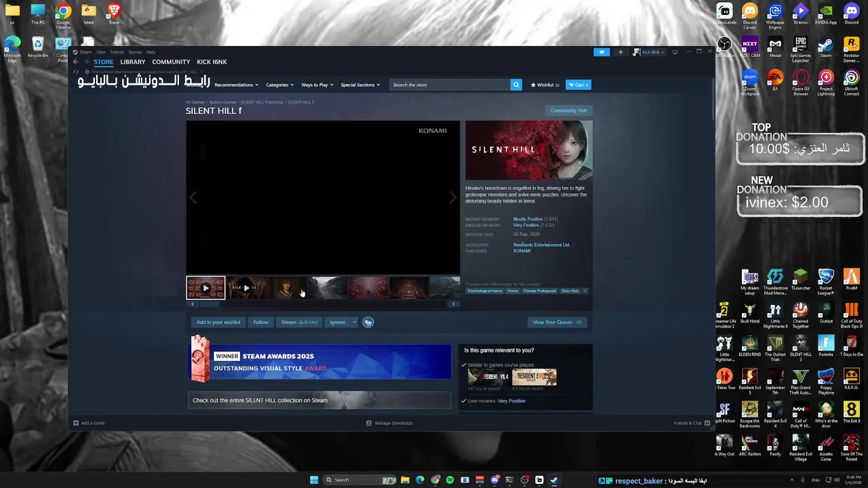
Task: Show the next trailer with right arrow
Action: point(453,198)
